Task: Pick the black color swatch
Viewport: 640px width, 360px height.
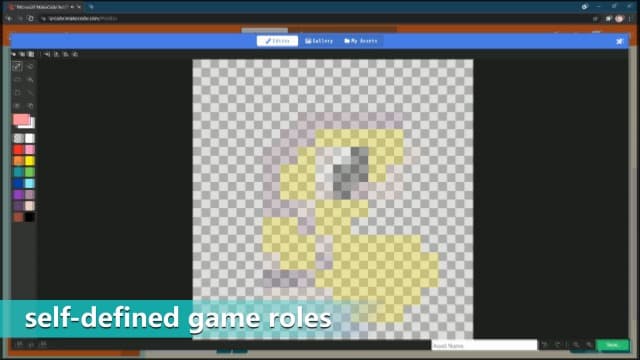Action: coord(29,217)
